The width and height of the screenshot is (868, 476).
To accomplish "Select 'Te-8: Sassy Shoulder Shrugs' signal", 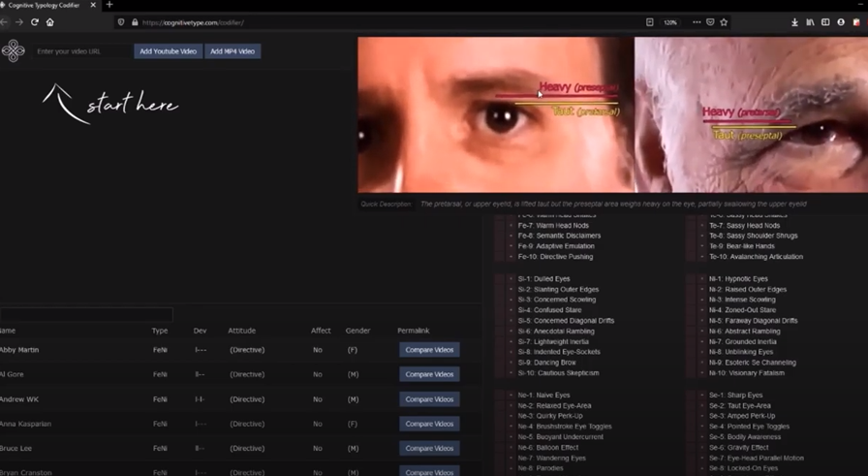I will (x=754, y=236).
